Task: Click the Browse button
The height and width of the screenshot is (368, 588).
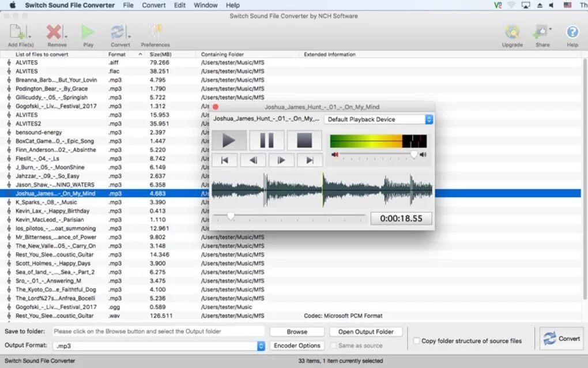Action: click(297, 332)
